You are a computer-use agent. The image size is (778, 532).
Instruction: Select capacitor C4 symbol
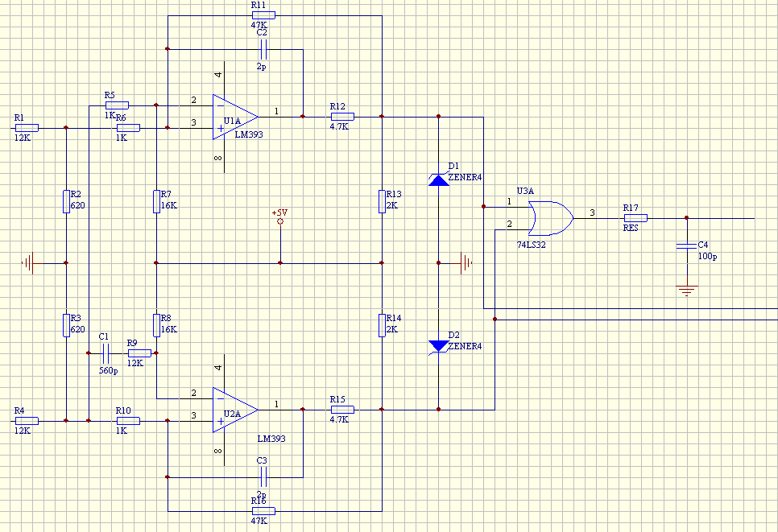click(687, 246)
